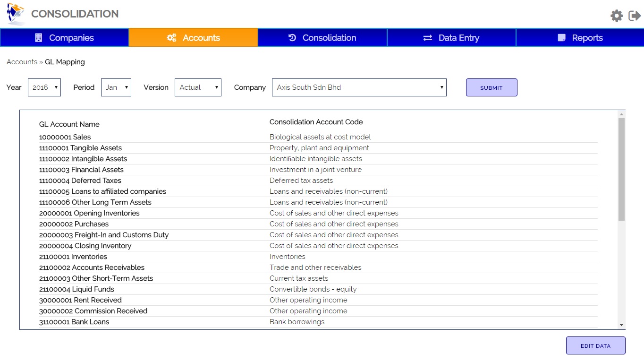Click the Submit button

coord(491,87)
